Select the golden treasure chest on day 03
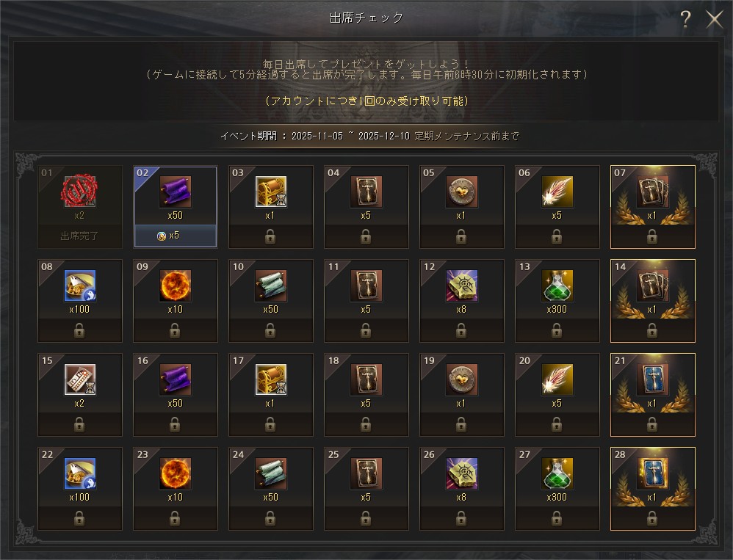Screen dimensions: 733x560 tap(271, 192)
